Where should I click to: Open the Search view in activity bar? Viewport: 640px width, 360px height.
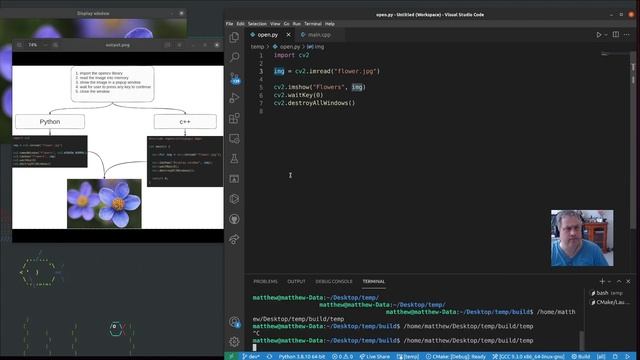(x=234, y=57)
